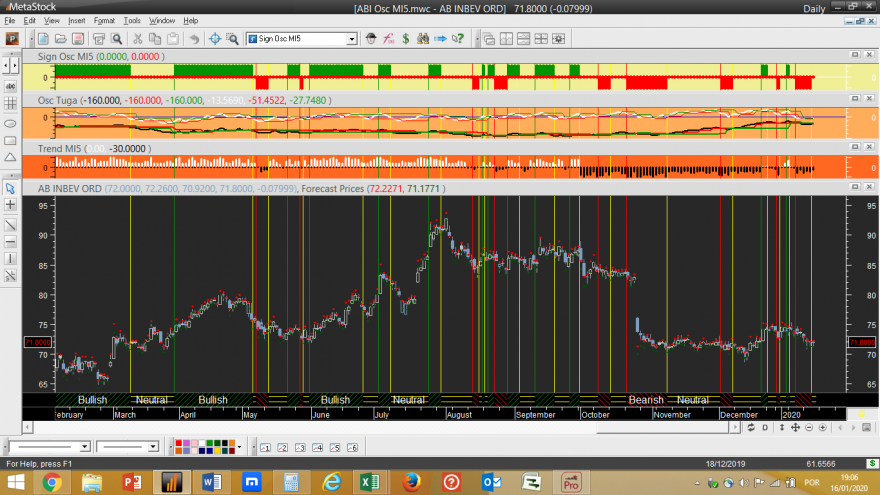Save the chart with the floppy disk icon
Image resolution: width=880 pixels, height=495 pixels.
[78, 39]
